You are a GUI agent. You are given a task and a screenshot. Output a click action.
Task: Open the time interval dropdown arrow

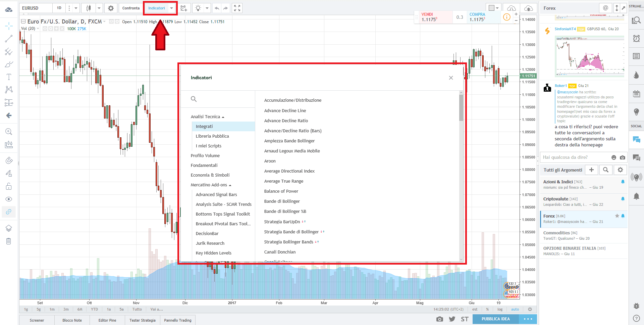76,8
